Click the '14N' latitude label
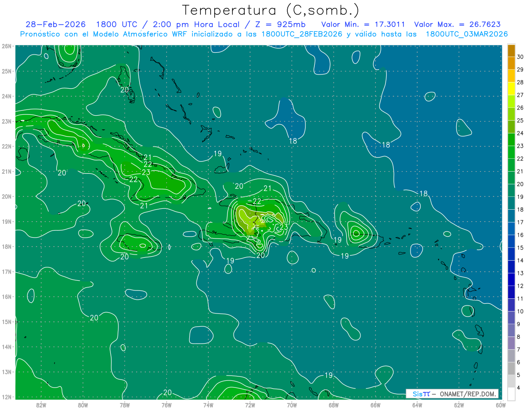The image size is (532, 411). (x=7, y=347)
